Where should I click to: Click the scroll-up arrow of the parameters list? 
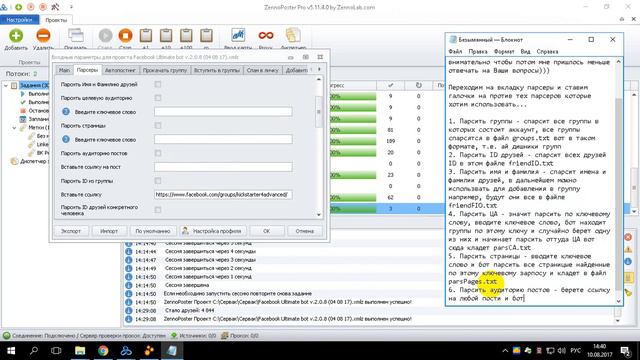(x=319, y=79)
